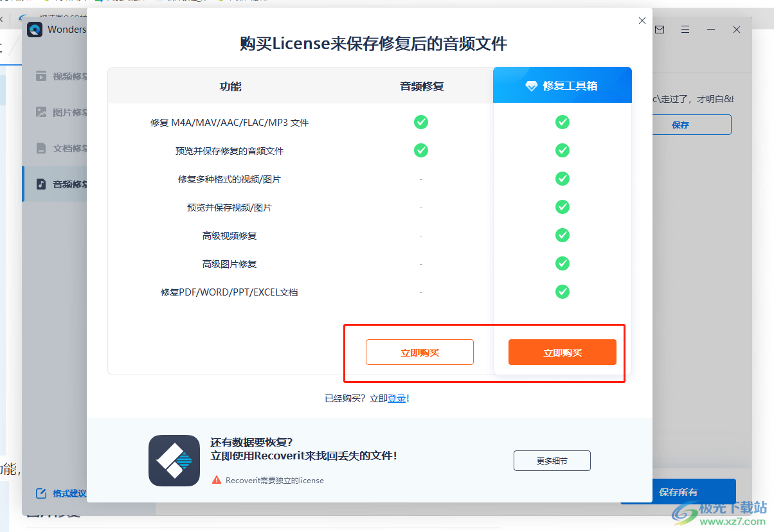Click 保存所有 button in the Repairit window
This screenshot has height=532, width=774.
tap(678, 492)
